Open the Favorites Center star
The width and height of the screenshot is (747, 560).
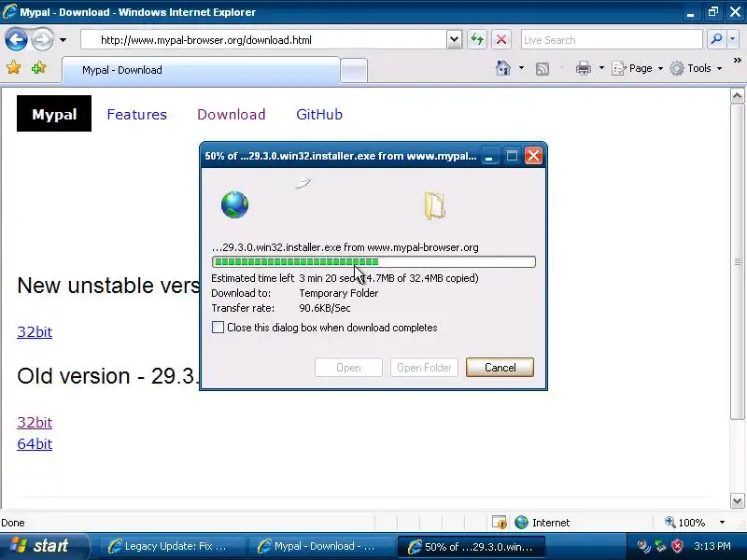click(x=14, y=67)
